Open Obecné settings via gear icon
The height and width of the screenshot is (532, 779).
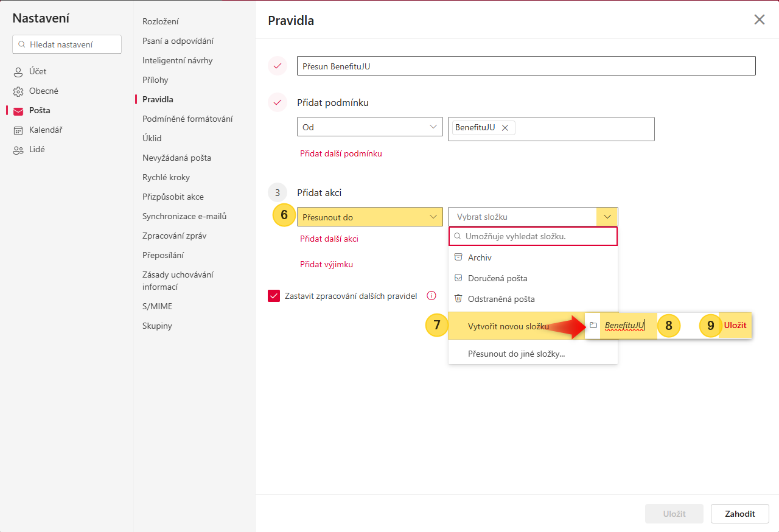pos(18,91)
